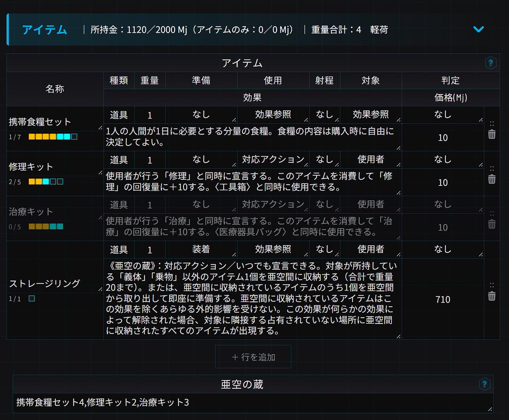Grab the drag handle of the 治療キット row
This screenshot has height=420, width=509.
click(492, 213)
